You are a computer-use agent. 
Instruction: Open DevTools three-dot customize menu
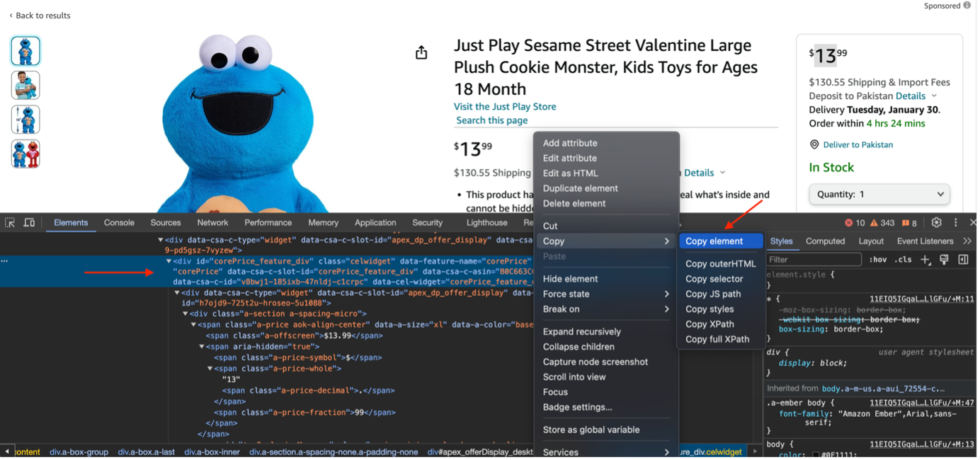click(x=956, y=223)
